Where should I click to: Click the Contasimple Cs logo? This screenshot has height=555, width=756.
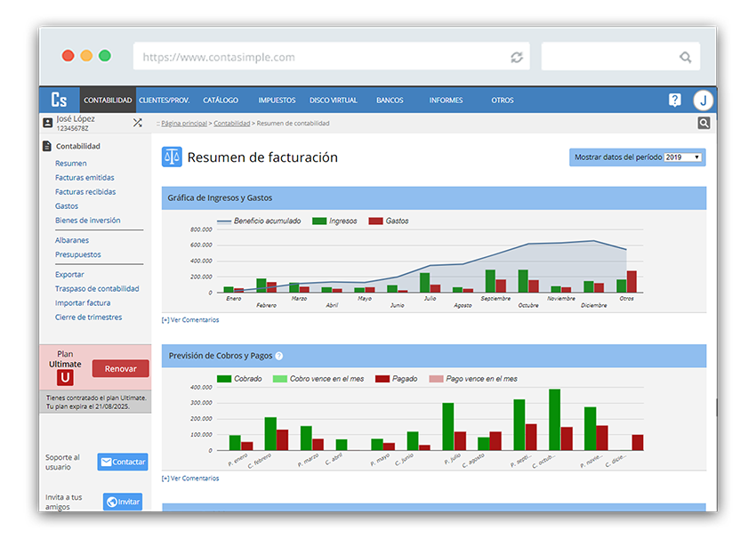(59, 100)
